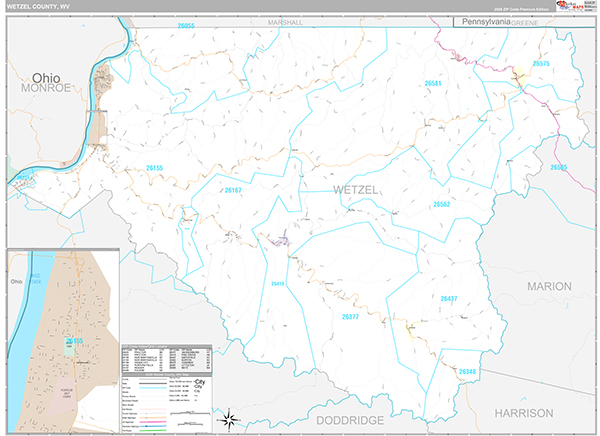Click the DODDRIDGE county label
The width and height of the screenshot is (600, 436).
[x=350, y=420]
